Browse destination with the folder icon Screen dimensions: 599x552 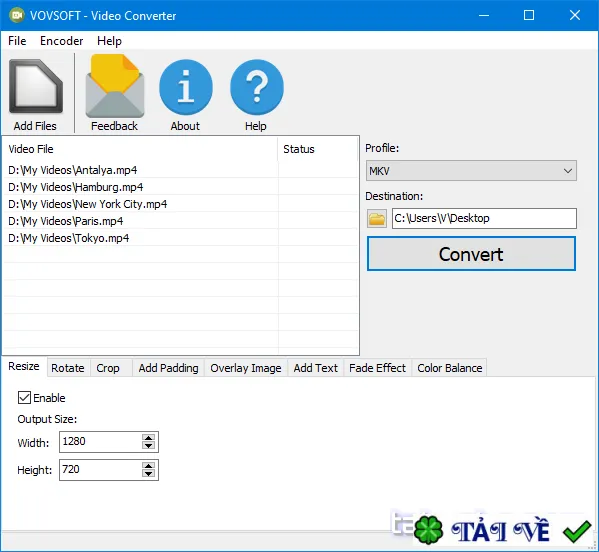tap(377, 219)
